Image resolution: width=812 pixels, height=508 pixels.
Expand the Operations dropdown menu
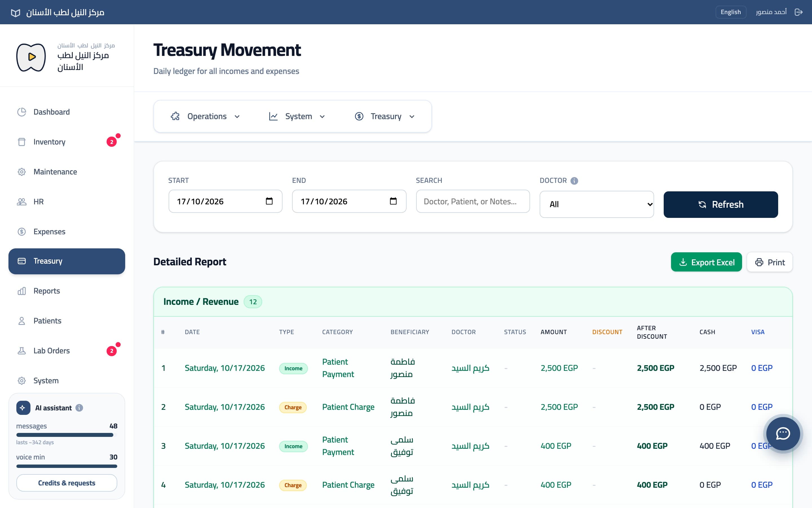[x=205, y=116]
